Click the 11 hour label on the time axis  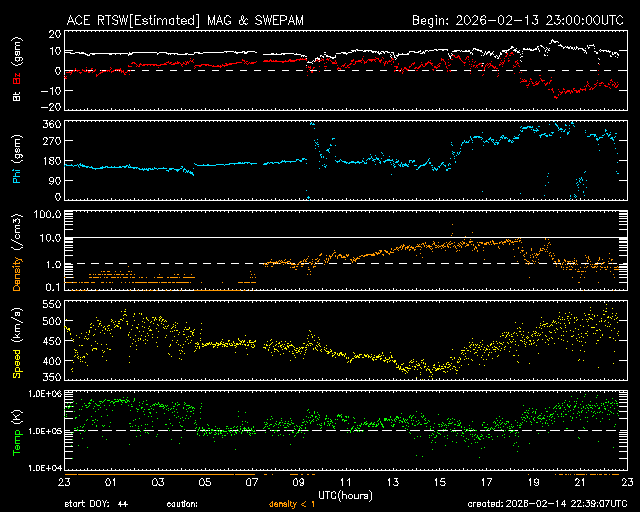tap(345, 482)
